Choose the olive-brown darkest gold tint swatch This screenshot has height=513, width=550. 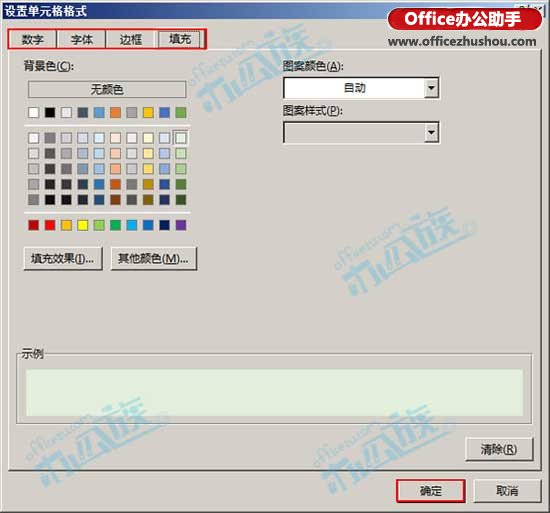click(x=148, y=200)
